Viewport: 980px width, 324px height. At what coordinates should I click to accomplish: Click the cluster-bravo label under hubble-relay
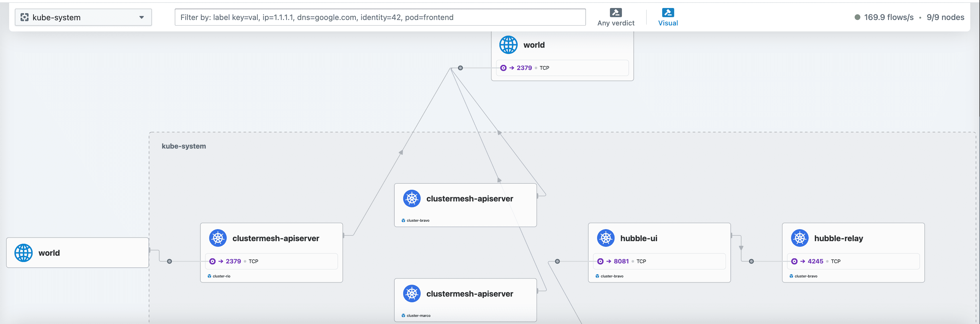pyautogui.click(x=806, y=276)
